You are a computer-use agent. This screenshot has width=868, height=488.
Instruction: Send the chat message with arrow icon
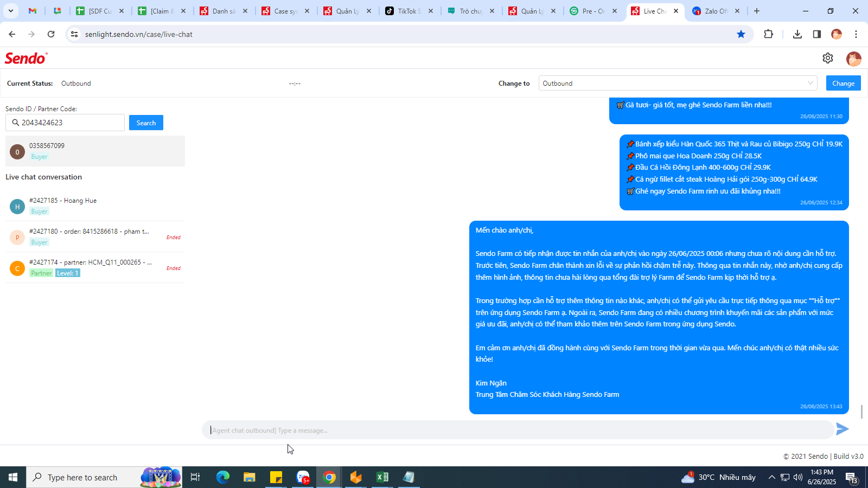click(x=842, y=429)
